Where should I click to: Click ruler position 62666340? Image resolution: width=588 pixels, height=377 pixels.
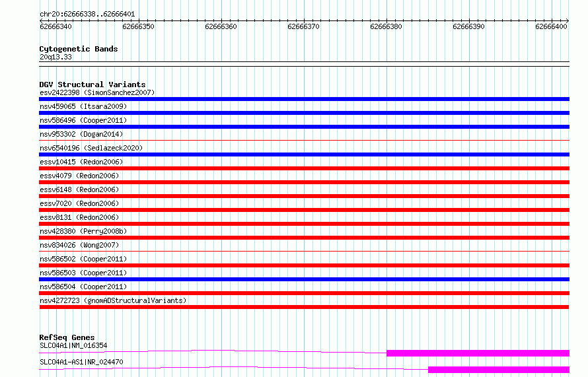click(56, 26)
